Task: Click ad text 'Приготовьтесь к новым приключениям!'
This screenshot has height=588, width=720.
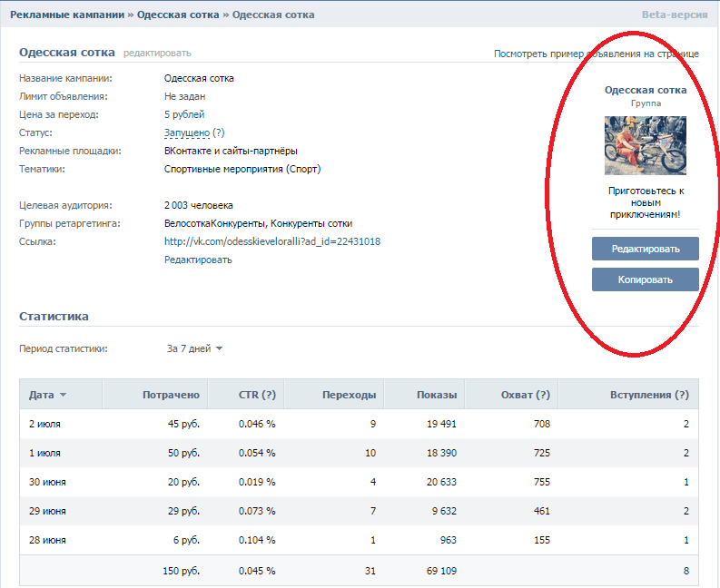Action: pos(646,202)
